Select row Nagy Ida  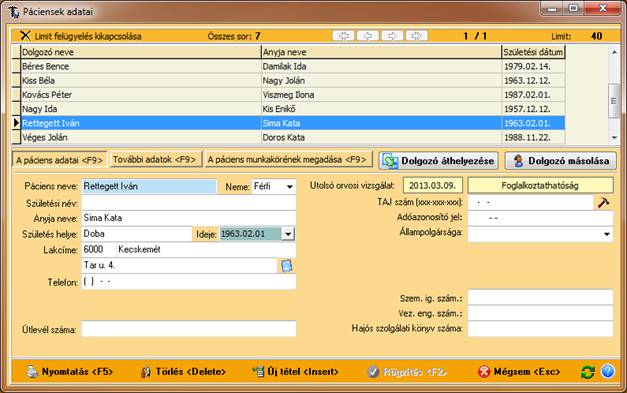click(288, 109)
